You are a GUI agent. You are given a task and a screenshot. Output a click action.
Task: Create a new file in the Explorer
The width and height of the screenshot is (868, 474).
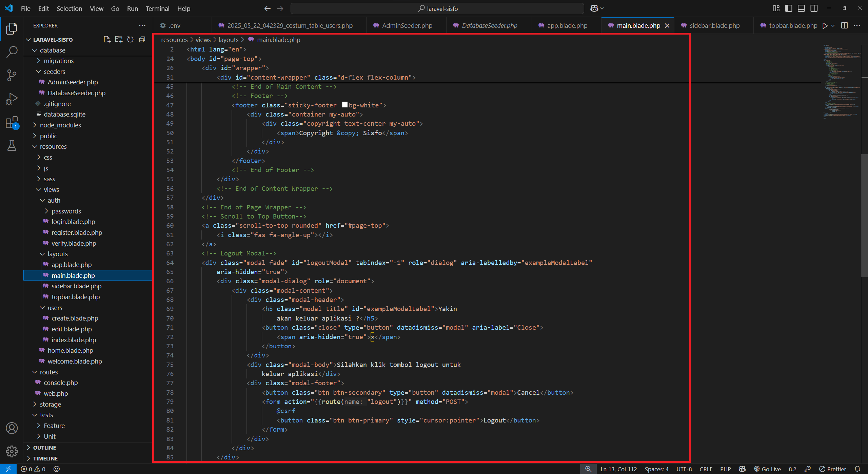click(x=107, y=39)
